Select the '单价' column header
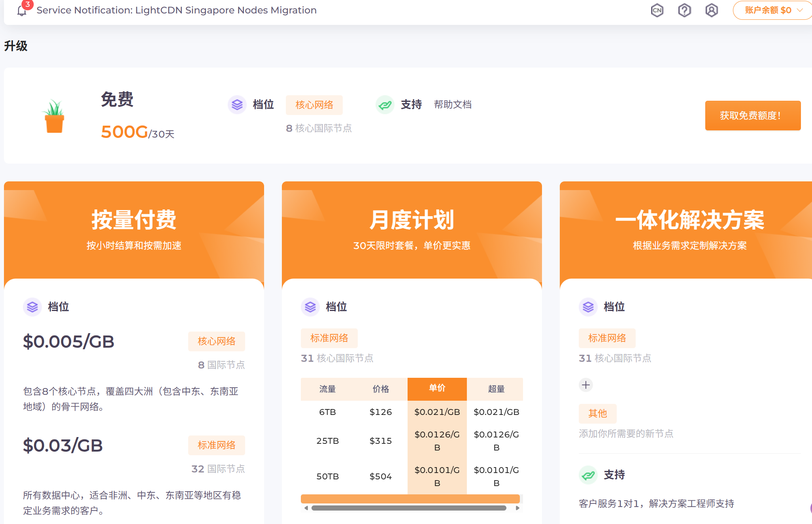 437,389
